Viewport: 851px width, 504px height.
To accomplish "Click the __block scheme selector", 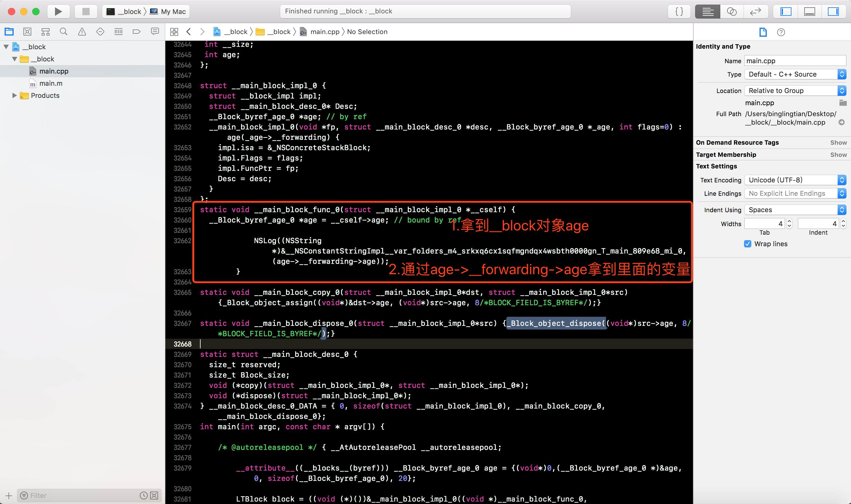I will point(124,12).
